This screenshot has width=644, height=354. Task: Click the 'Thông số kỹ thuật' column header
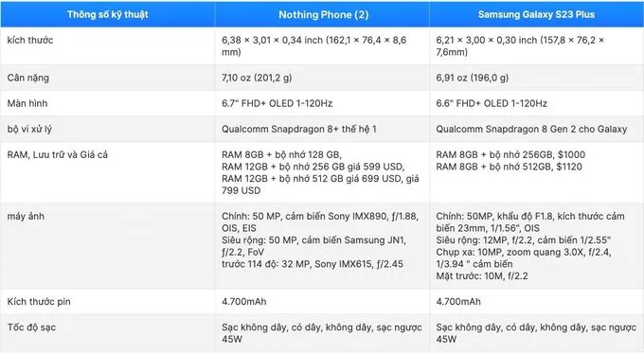(108, 14)
